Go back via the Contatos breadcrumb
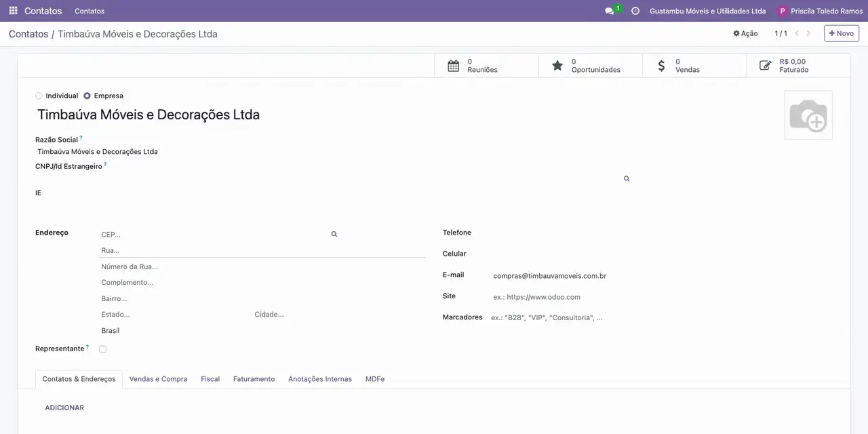This screenshot has height=434, width=868. coord(28,34)
